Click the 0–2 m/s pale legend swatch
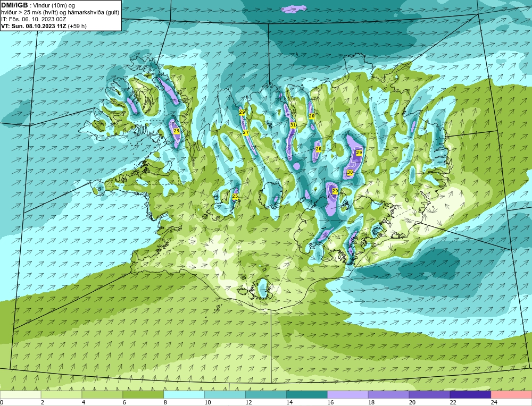Viewport: 532px width, 406px height. coord(21,395)
